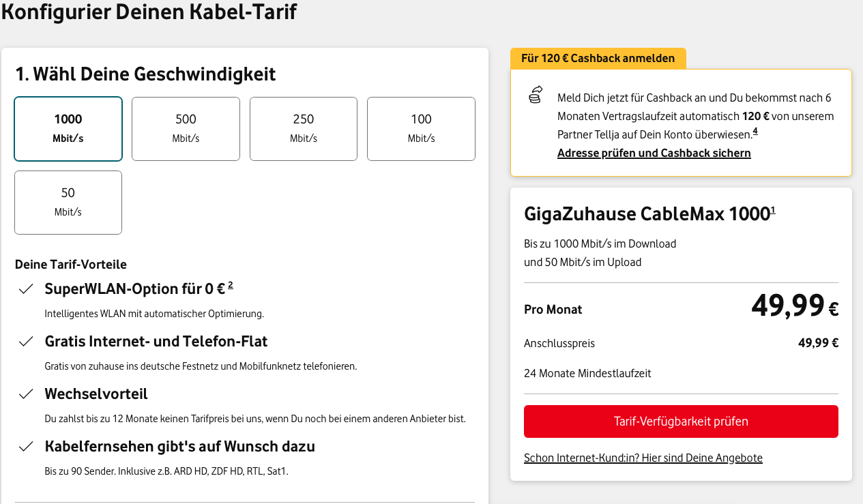Open the 'Schon Internet-Kund:in?' offers link
Viewport: 863px width, 504px height.
(643, 458)
